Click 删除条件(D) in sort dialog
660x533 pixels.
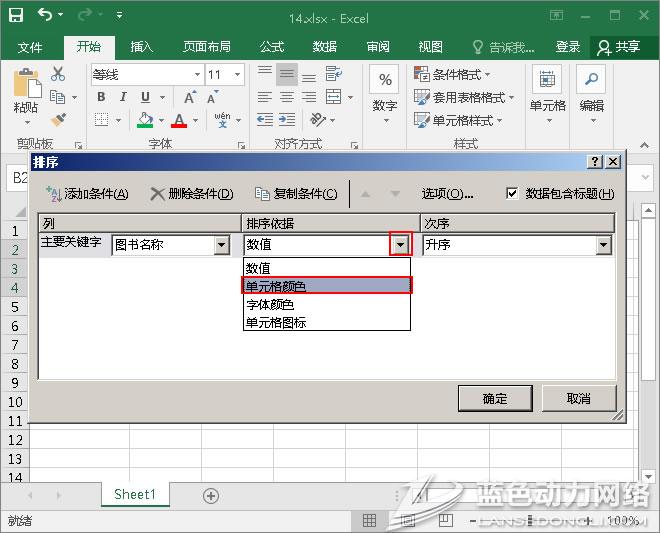(192, 194)
